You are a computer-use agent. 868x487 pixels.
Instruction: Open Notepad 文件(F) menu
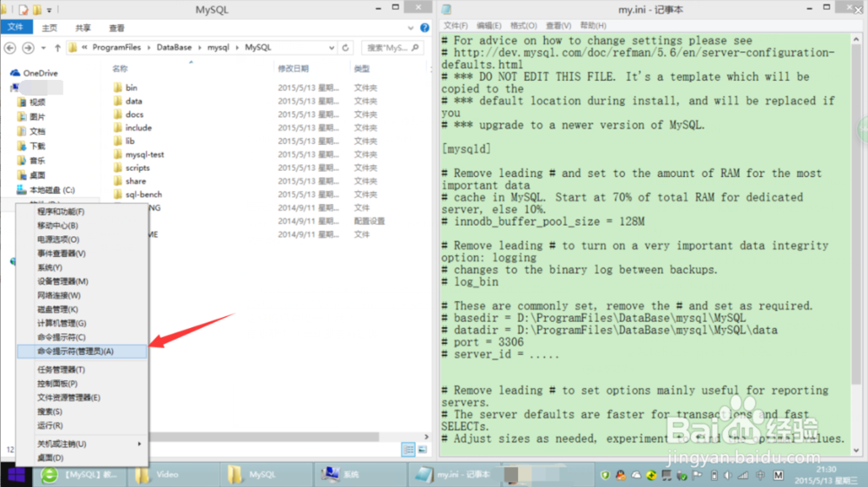(x=456, y=25)
